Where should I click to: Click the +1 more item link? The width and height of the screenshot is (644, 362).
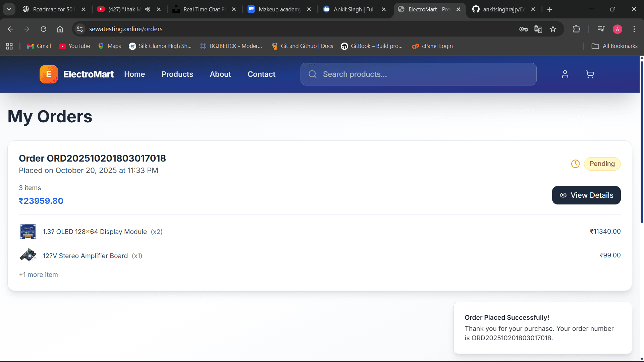coord(39,275)
